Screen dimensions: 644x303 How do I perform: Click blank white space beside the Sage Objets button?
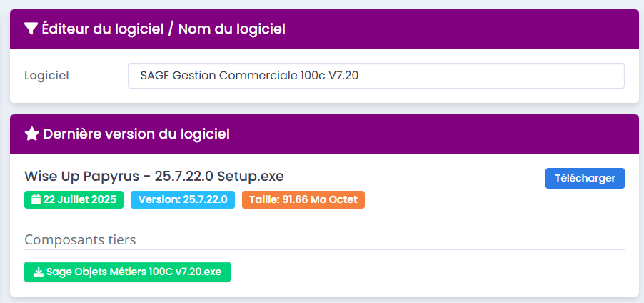[x=428, y=272]
